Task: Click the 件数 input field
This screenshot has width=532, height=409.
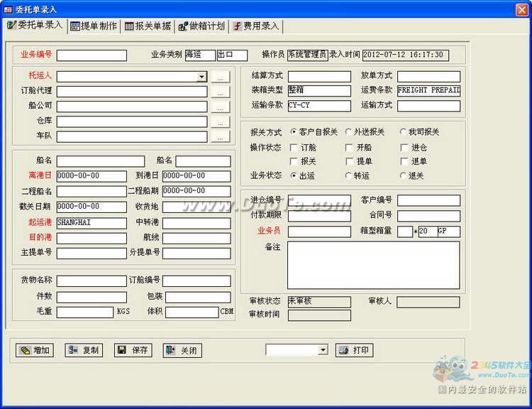Action: (92, 298)
